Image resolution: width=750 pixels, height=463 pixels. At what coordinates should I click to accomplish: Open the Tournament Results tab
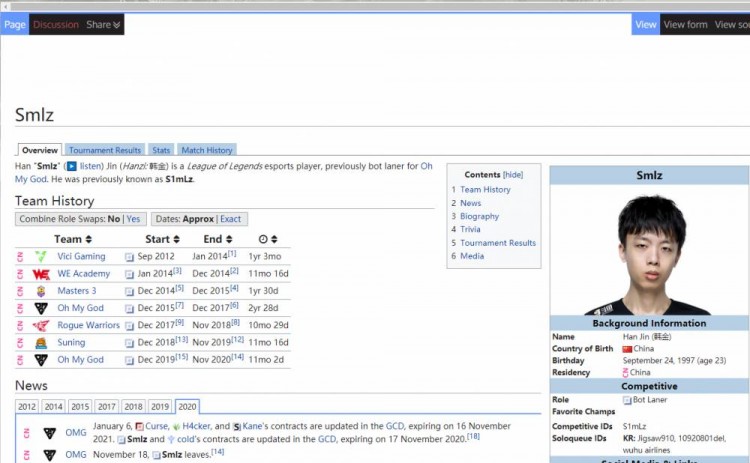pyautogui.click(x=105, y=150)
